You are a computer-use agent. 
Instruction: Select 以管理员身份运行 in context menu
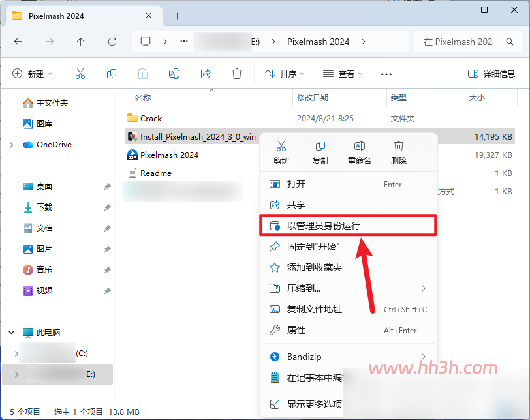click(x=348, y=226)
